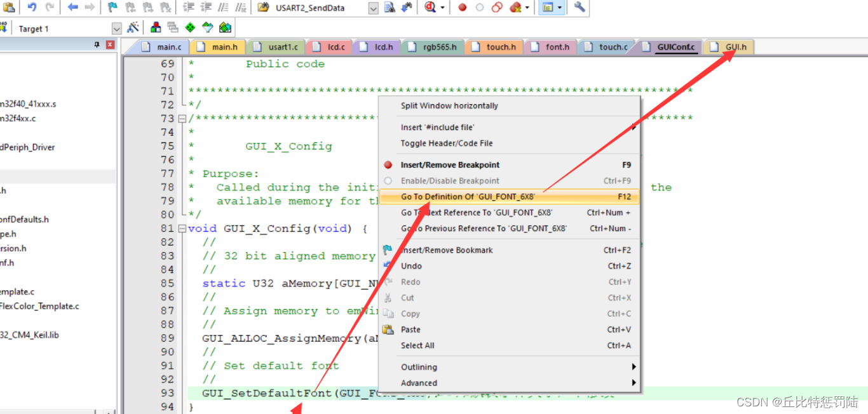Image resolution: width=868 pixels, height=414 pixels.
Task: Click the Download to flash LOAD icon
Action: point(4,27)
